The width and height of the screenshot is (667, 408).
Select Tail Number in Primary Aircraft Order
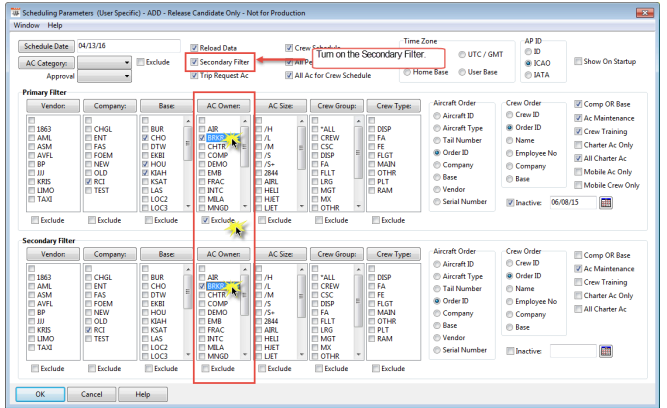click(437, 140)
